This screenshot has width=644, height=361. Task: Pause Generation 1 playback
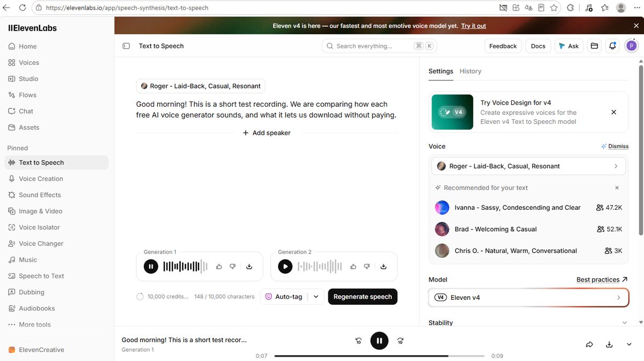click(151, 267)
